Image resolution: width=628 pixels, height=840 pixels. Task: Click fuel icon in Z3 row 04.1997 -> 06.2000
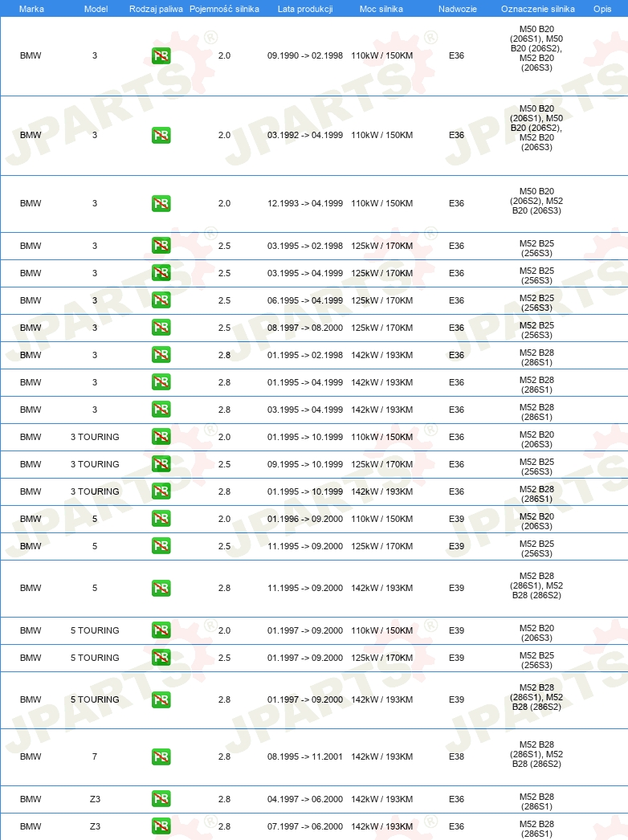coord(161,799)
